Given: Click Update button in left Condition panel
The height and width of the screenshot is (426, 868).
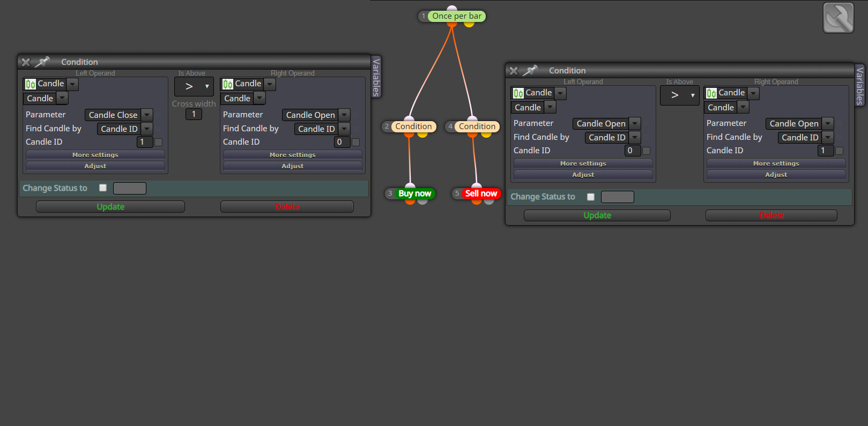Looking at the screenshot, I should [x=110, y=207].
